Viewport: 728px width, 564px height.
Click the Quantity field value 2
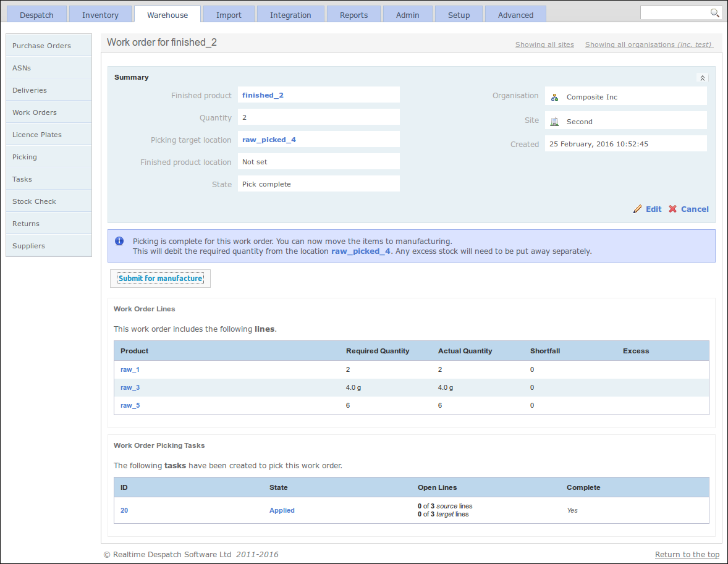tap(318, 117)
